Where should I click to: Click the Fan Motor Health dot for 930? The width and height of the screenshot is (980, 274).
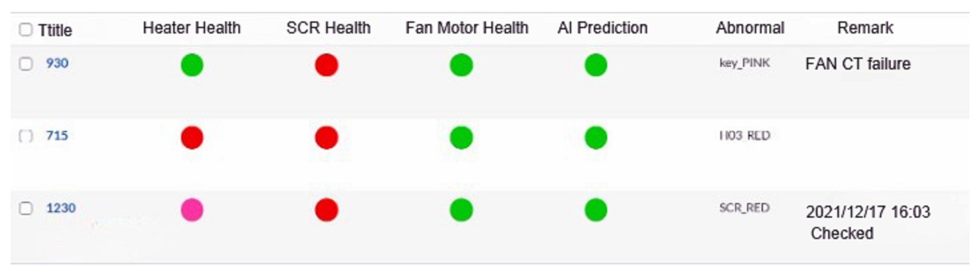click(461, 65)
